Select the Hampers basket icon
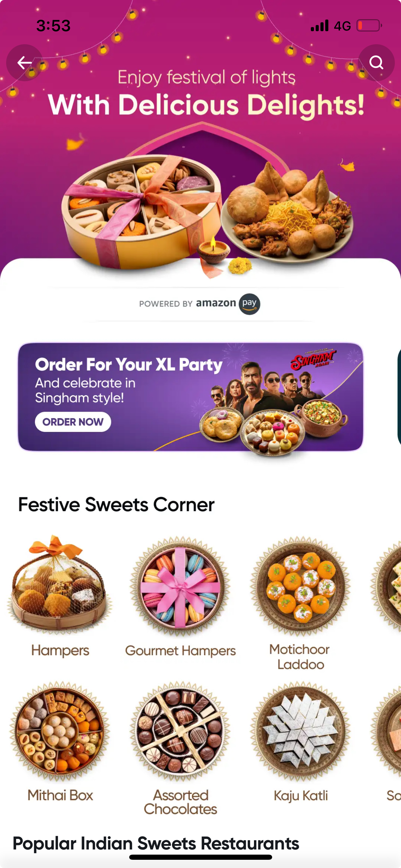Image resolution: width=401 pixels, height=868 pixels. tap(60, 584)
